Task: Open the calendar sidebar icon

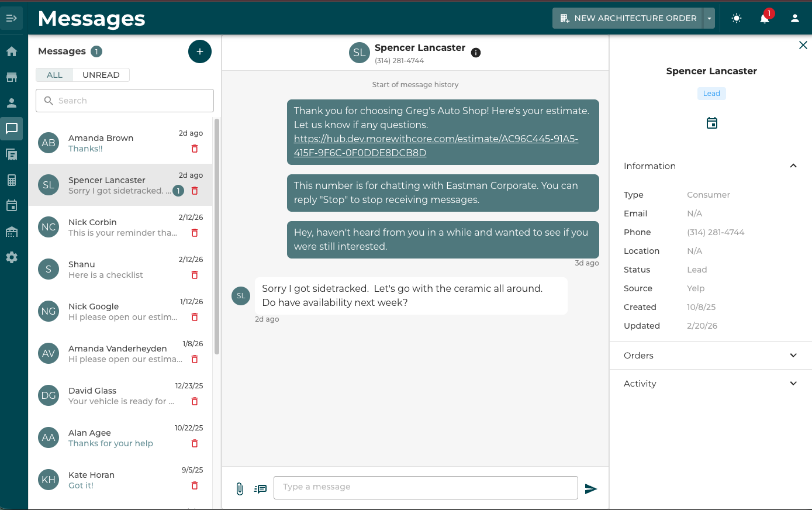Action: coord(12,205)
